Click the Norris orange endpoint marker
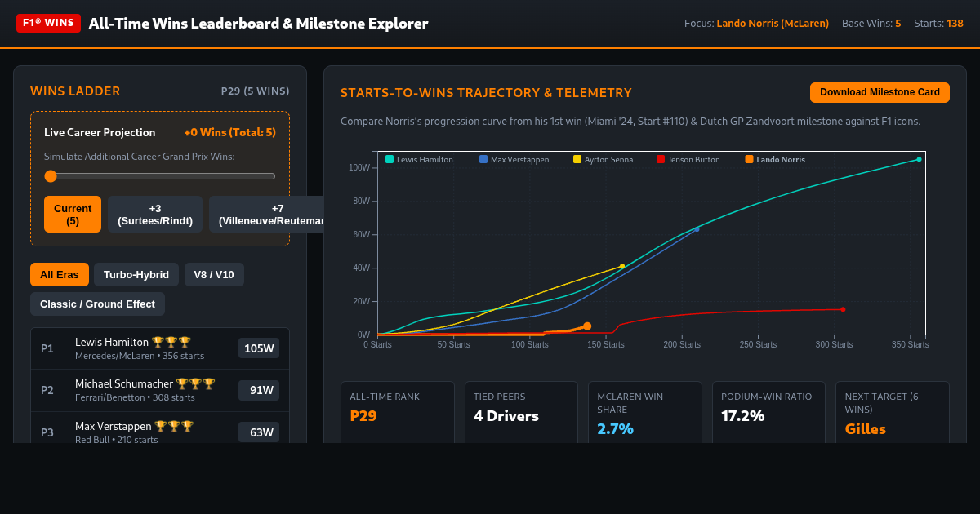The width and height of the screenshot is (980, 514). [587, 326]
